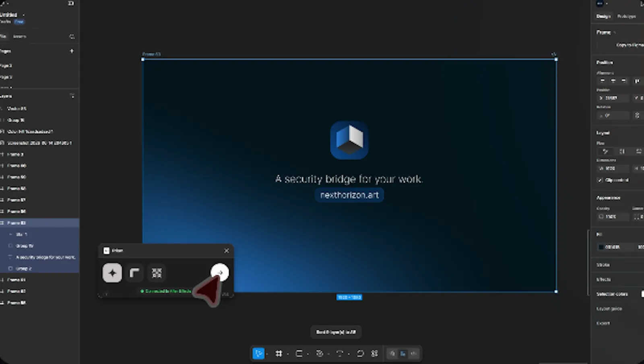This screenshot has width=644, height=364.
Task: Click the Opacity percentage field
Action: pyautogui.click(x=613, y=217)
